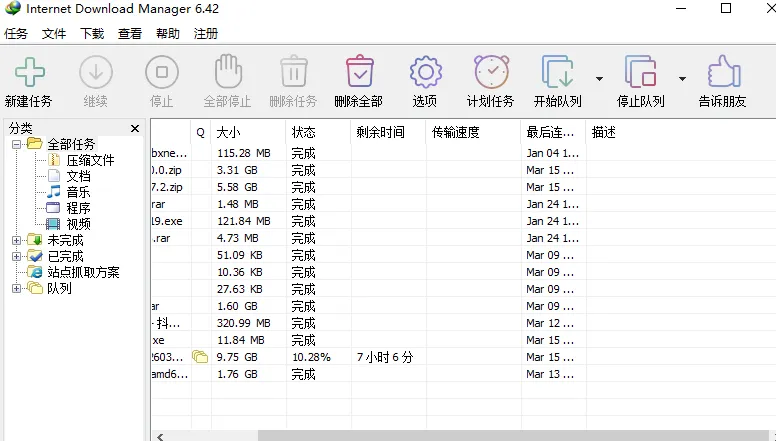This screenshot has width=776, height=441.
Task: Click the 10.28% progress status cell
Action: click(x=319, y=357)
